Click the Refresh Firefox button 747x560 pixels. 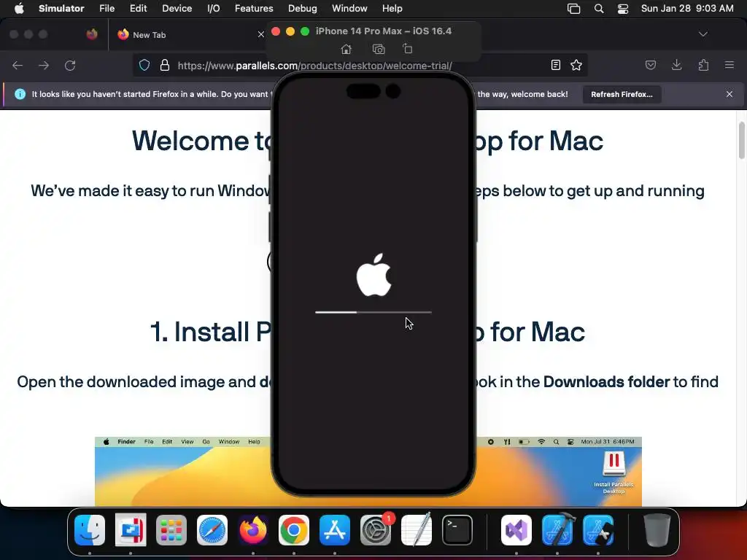point(622,94)
